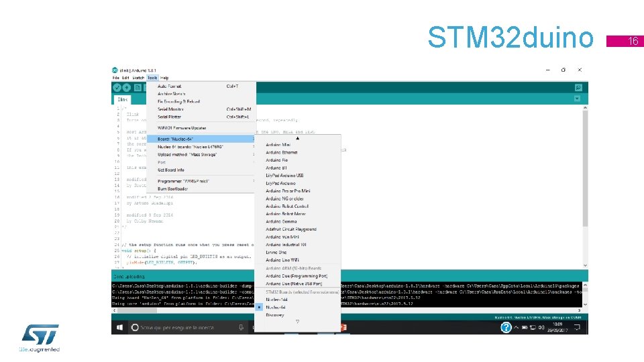The image size is (644, 362).
Task: Expand the Board Nucleo-64 submenu
Action: (201, 139)
